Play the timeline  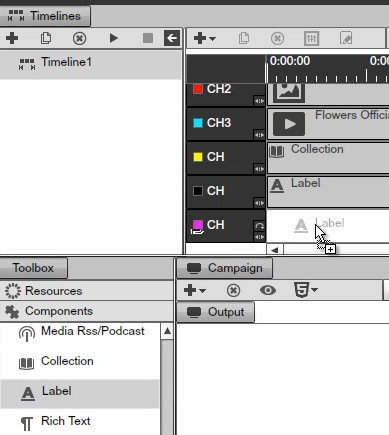click(114, 38)
